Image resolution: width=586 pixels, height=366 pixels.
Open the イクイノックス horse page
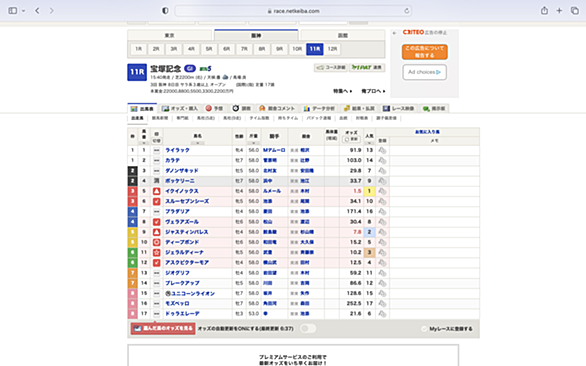point(182,191)
